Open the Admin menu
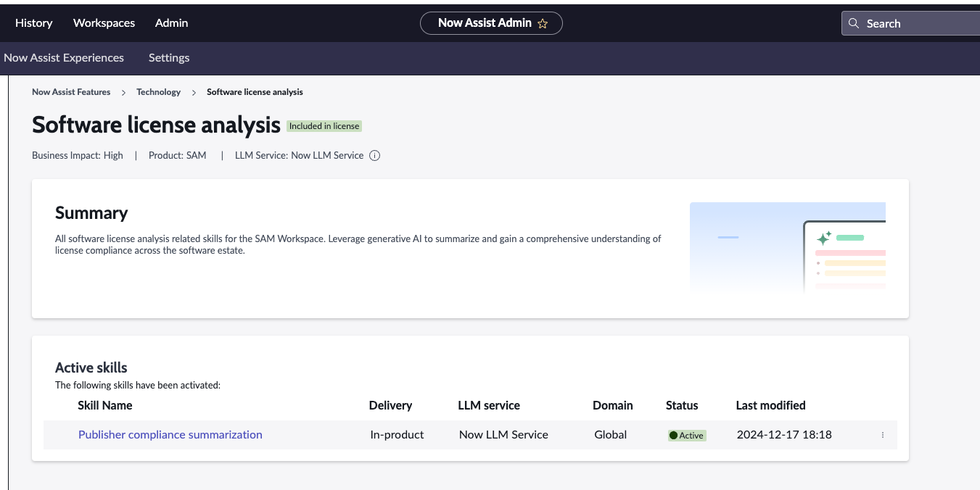Screen dimensions: 980x490 [x=172, y=23]
